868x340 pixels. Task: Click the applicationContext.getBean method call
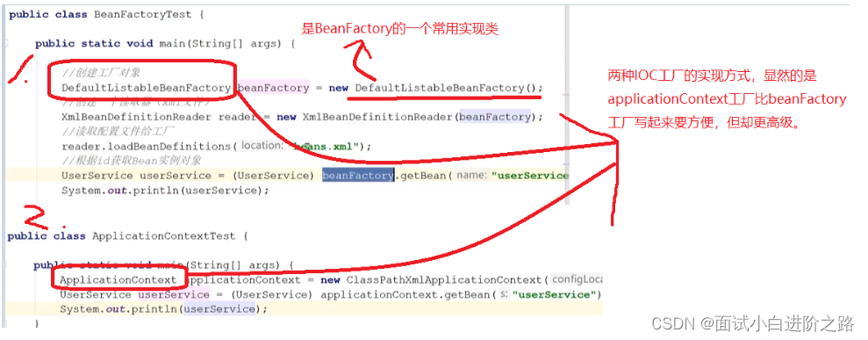[x=405, y=294]
